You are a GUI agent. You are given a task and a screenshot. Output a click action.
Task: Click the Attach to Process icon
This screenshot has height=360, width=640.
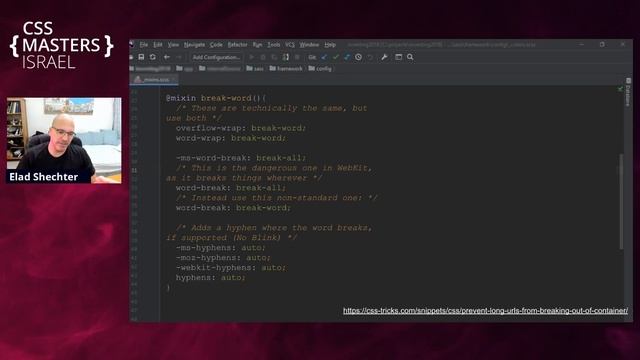pos(286,57)
